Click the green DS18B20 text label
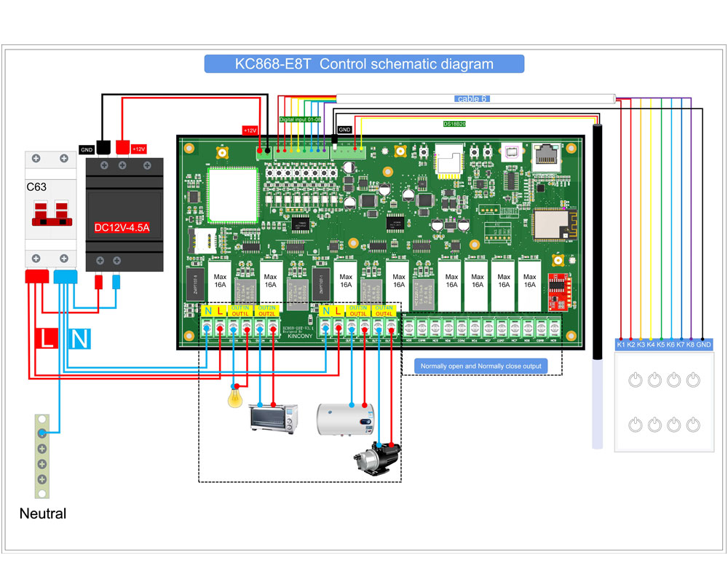The image size is (728, 582). pos(455,124)
